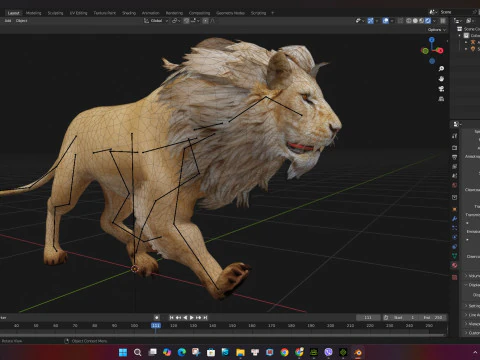Open the Global transform orientation dropdown
The width and height of the screenshot is (480, 360).
156,21
